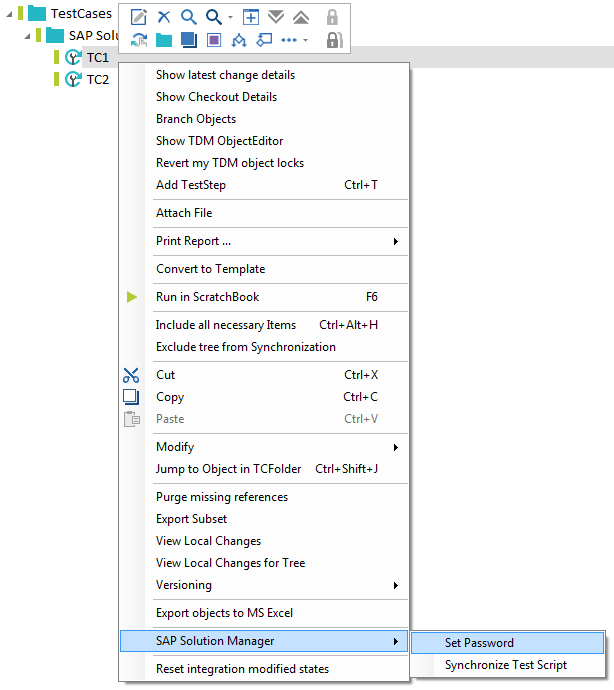Click the dark magnifier search icon
The image size is (614, 690).
pos(213,17)
